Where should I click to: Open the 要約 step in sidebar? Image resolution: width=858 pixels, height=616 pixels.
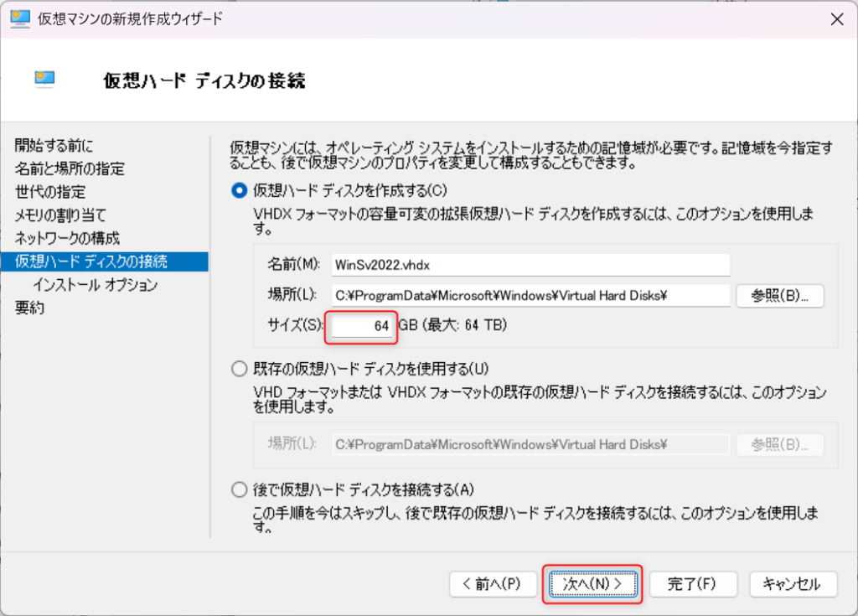[x=30, y=308]
